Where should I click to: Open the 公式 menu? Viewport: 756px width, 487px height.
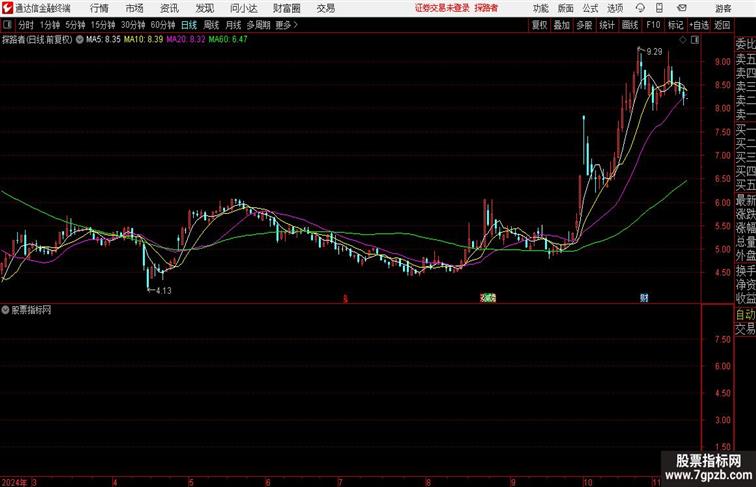590,8
